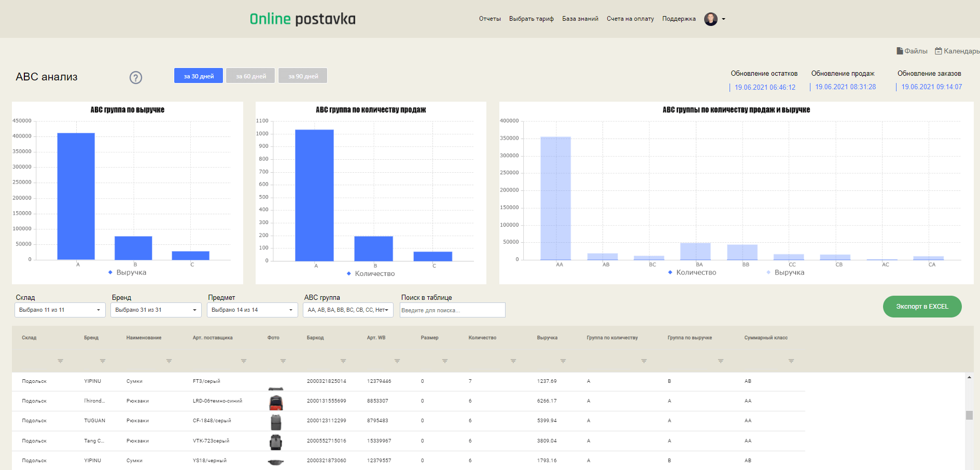Expand the user profile dropdown arrow

click(x=723, y=19)
